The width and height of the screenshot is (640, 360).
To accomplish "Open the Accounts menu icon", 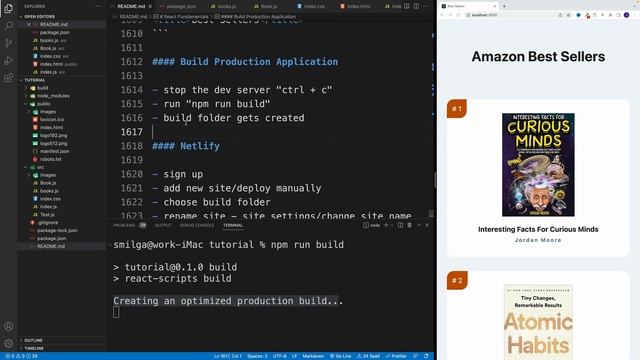I will click(8, 326).
